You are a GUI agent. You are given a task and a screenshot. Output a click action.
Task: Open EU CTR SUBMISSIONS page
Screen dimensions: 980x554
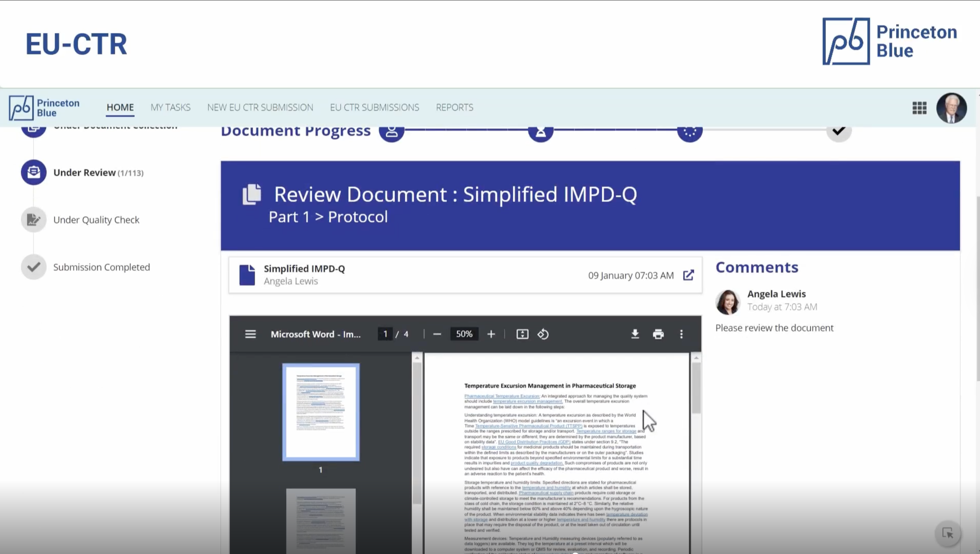(x=374, y=107)
